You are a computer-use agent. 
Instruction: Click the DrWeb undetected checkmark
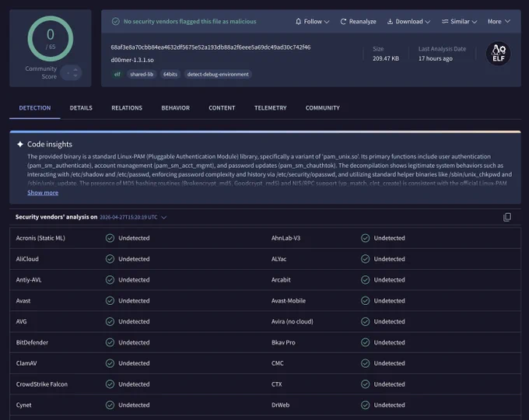(366, 405)
